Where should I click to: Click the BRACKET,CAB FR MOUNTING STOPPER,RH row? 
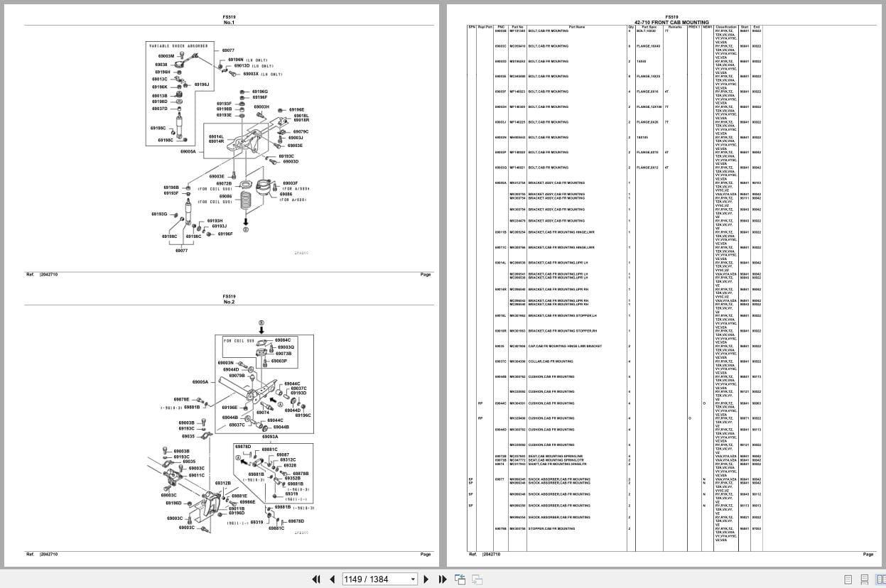pyautogui.click(x=615, y=331)
